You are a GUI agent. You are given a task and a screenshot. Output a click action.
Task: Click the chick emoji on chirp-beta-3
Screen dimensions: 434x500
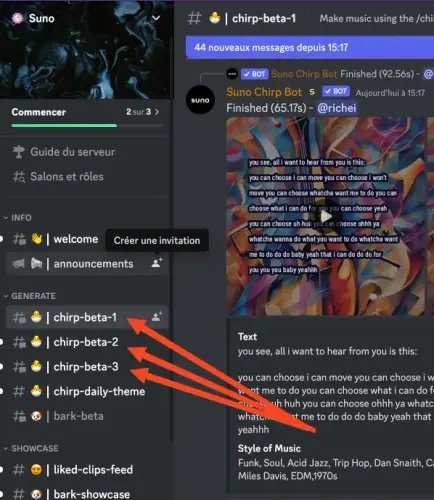[36, 366]
